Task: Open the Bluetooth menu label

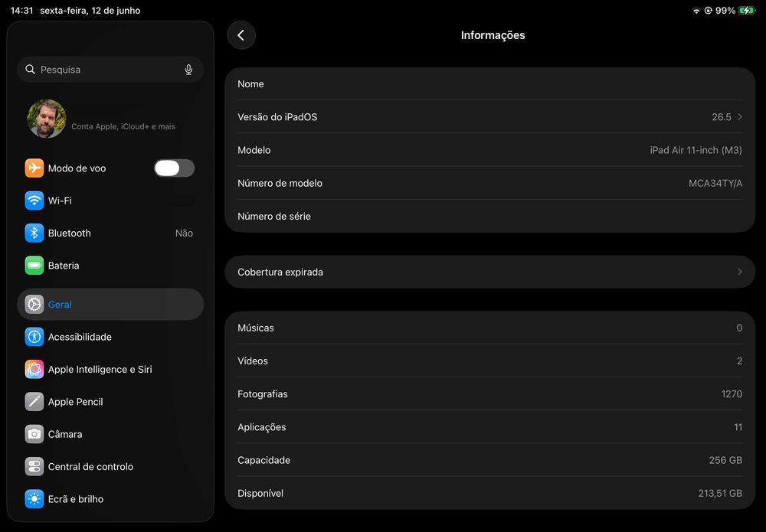Action: point(70,233)
